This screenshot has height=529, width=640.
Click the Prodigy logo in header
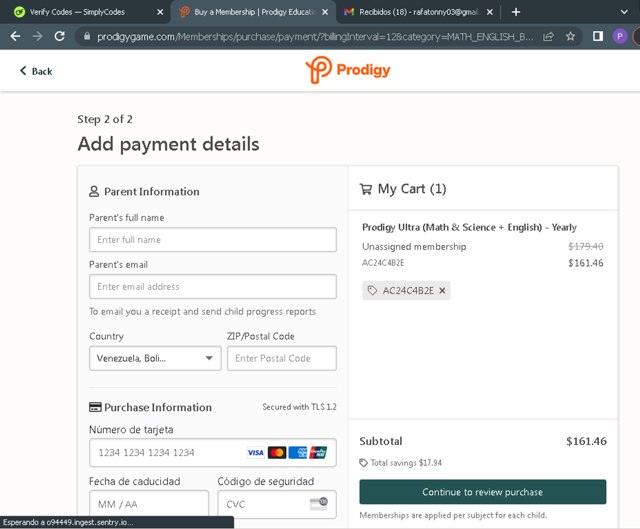pyautogui.click(x=347, y=70)
